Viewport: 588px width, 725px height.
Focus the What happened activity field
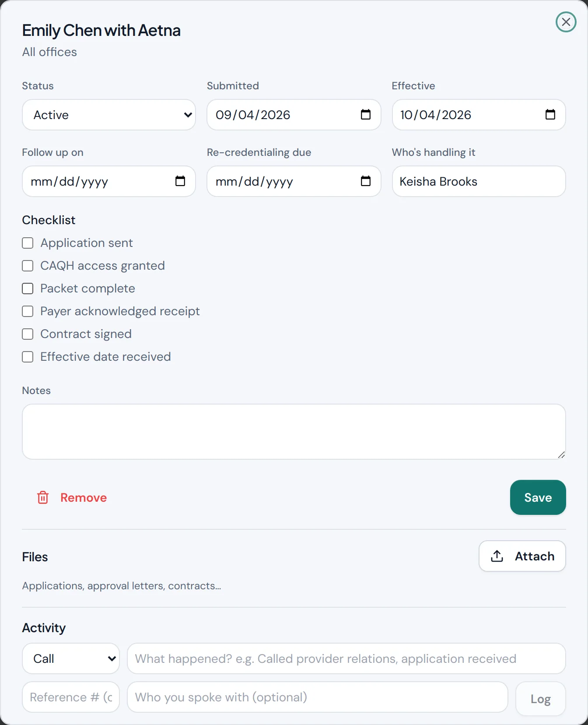pos(346,658)
